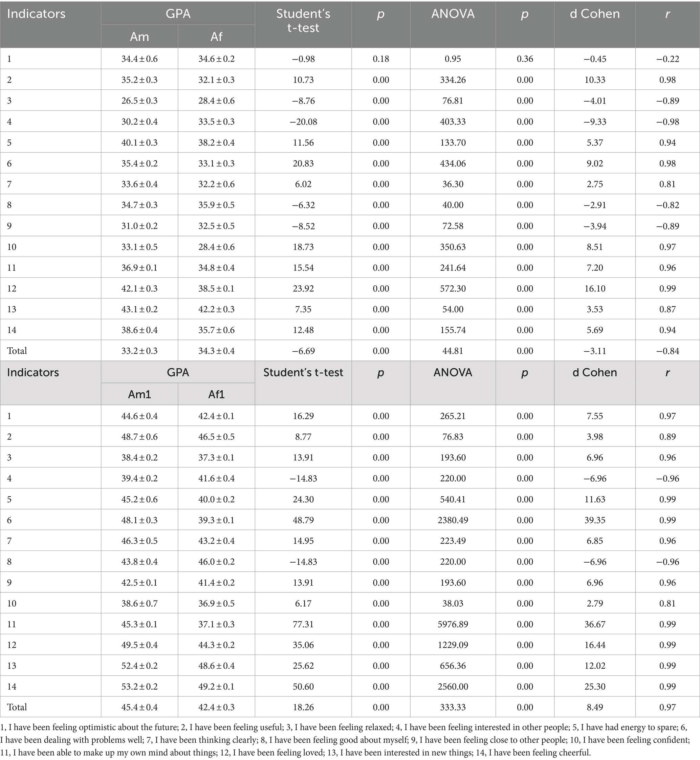Select the ANOVA value 403.33
700x760 pixels.
pos(453,122)
